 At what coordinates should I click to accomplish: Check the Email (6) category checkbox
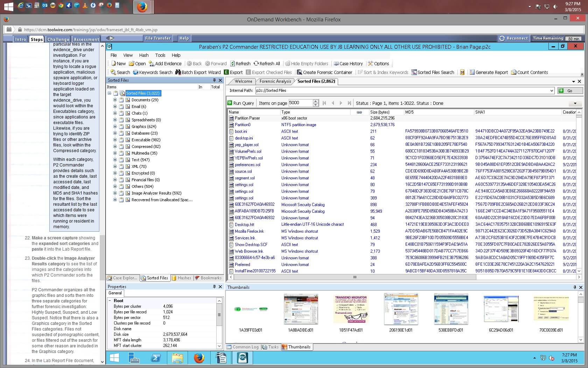[x=121, y=107]
